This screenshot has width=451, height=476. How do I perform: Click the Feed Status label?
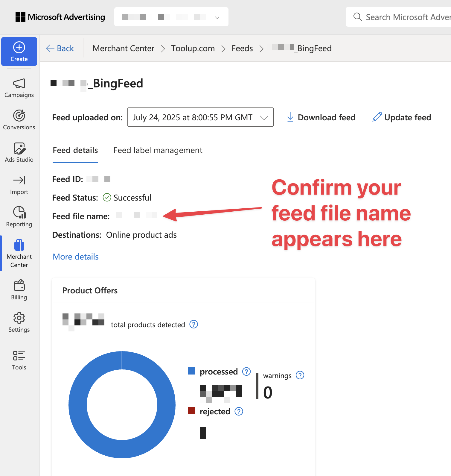coord(75,198)
